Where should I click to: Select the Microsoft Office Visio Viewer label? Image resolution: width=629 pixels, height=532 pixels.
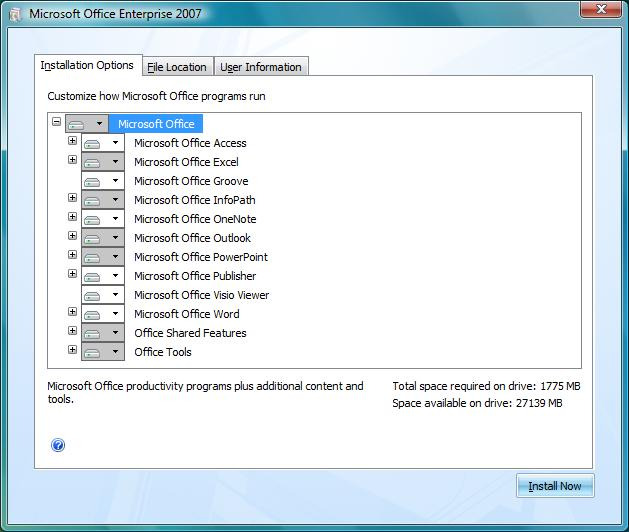coord(201,295)
